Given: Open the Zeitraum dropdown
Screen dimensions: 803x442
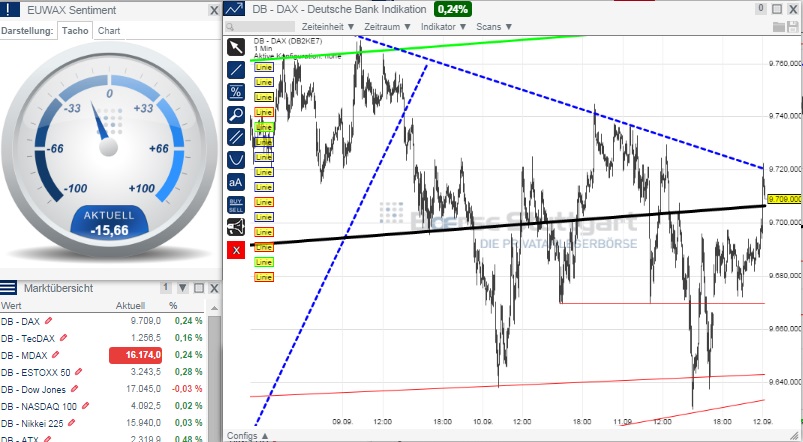Looking at the screenshot, I should [388, 27].
